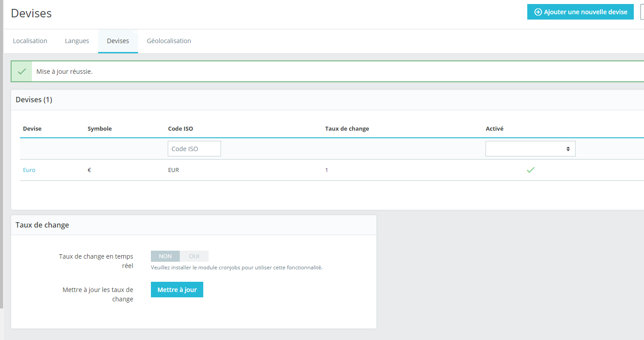
Task: Sort by the Symbole column header
Action: [100, 128]
